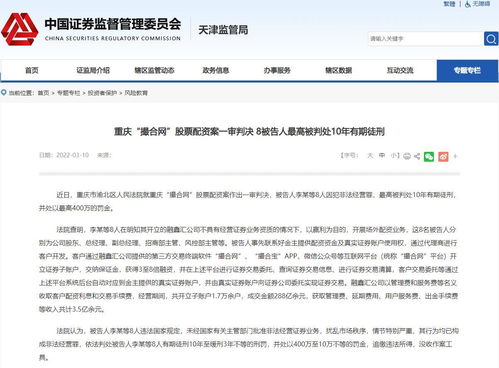The height and width of the screenshot is (368, 499).
Task: Open the 政务信息 navigation tab
Action: [x=216, y=70]
